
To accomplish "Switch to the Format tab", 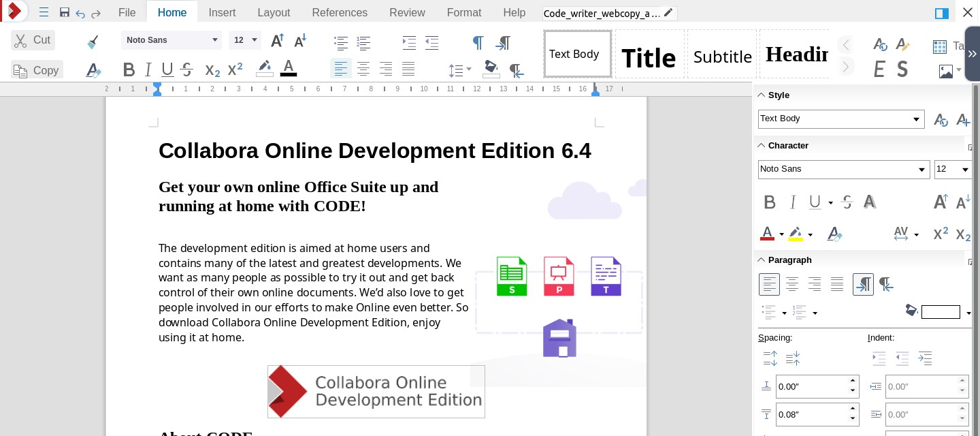I will [x=464, y=12].
